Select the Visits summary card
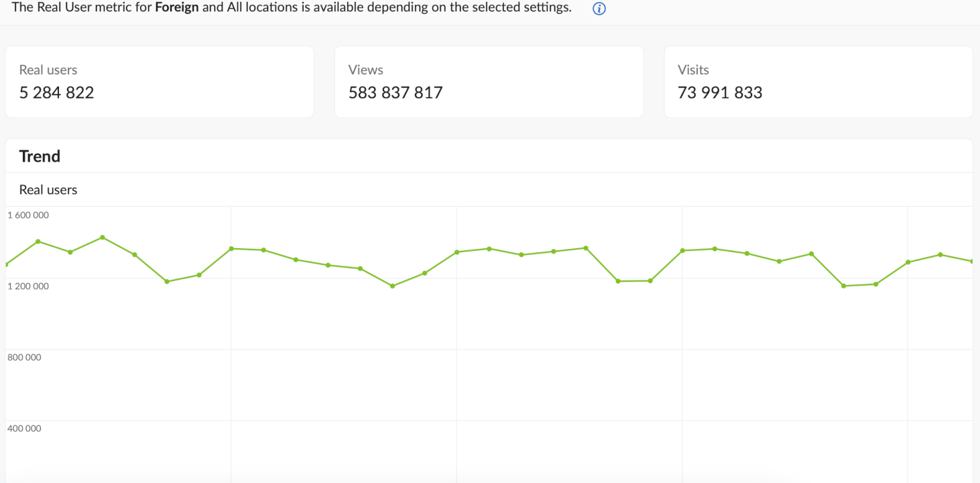Viewport: 980px width, 483px height. coord(818,82)
